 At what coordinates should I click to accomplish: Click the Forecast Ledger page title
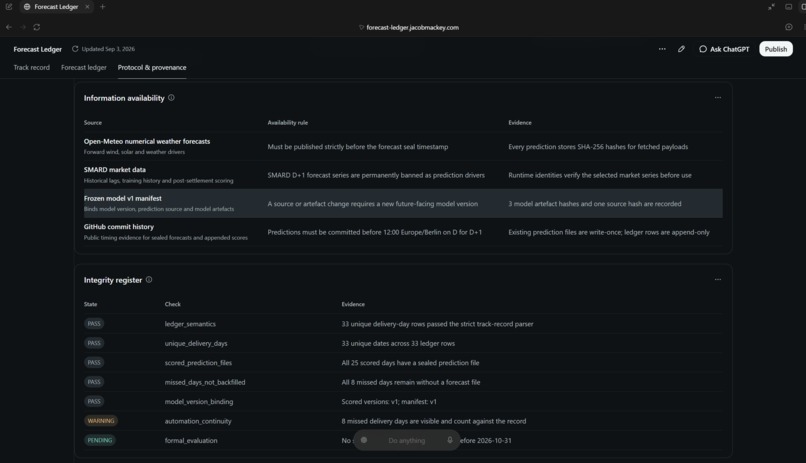pos(38,49)
